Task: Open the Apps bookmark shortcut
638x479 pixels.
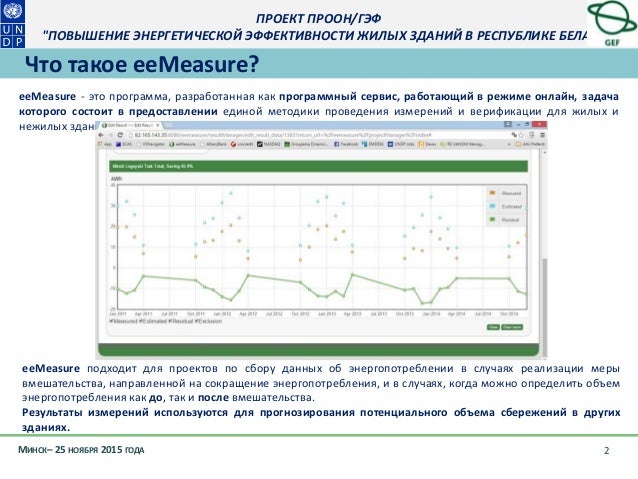Action: 105,144
